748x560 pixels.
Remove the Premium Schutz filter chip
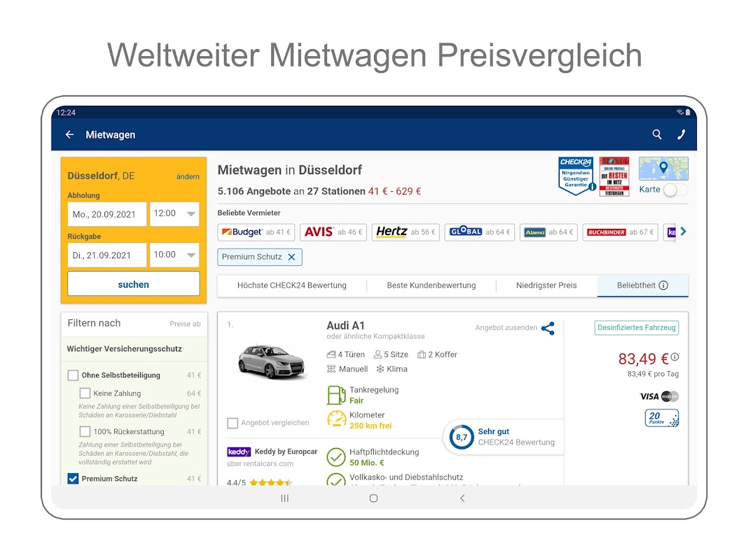click(x=291, y=257)
